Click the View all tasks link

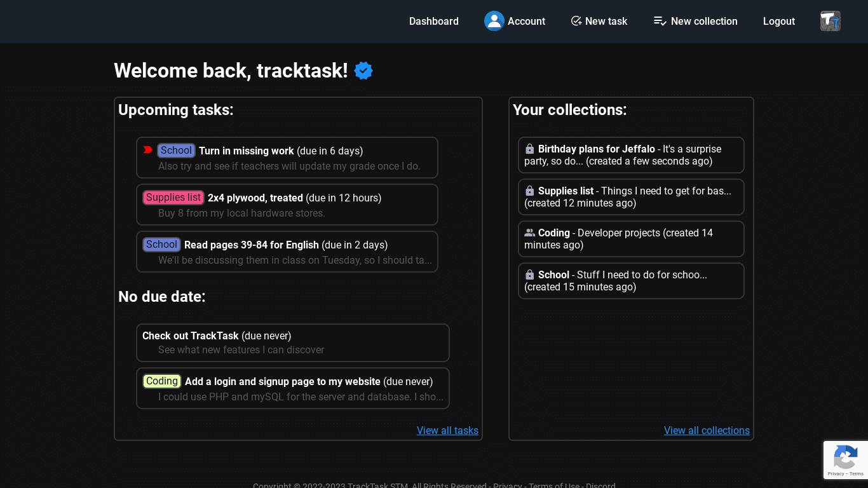click(x=447, y=430)
